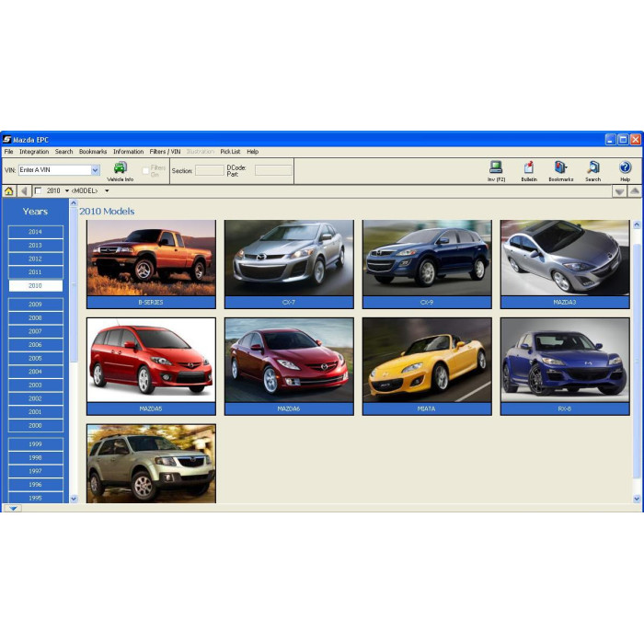Open the Pick List menu
Image resolution: width=644 pixels, height=644 pixels.
[230, 152]
